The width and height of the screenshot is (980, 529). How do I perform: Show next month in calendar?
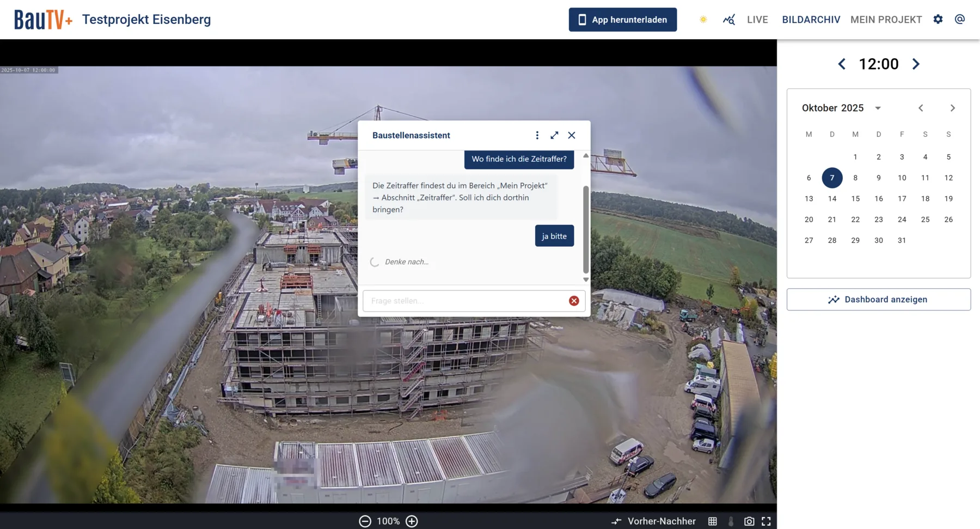click(952, 108)
